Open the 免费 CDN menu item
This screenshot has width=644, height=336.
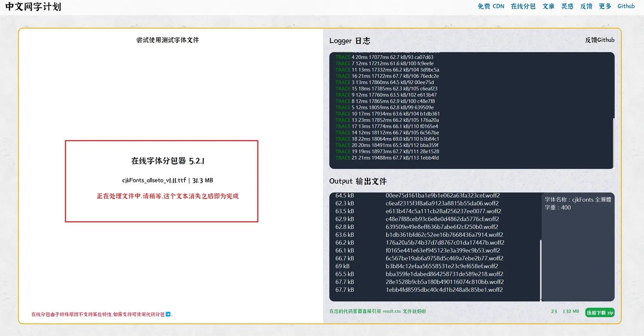point(491,6)
